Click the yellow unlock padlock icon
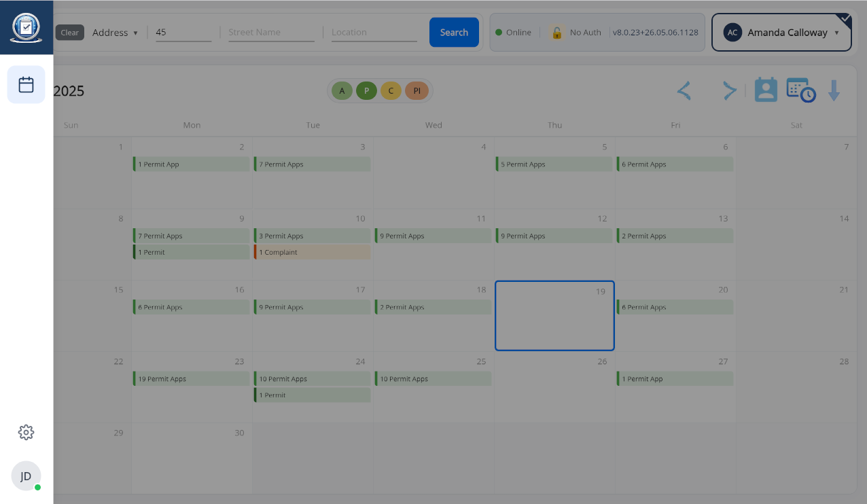 pos(557,33)
